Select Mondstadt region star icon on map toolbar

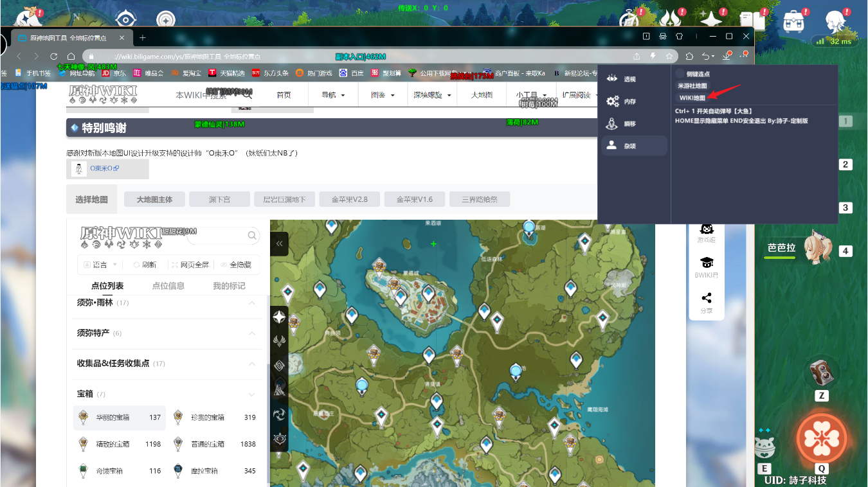click(x=279, y=316)
